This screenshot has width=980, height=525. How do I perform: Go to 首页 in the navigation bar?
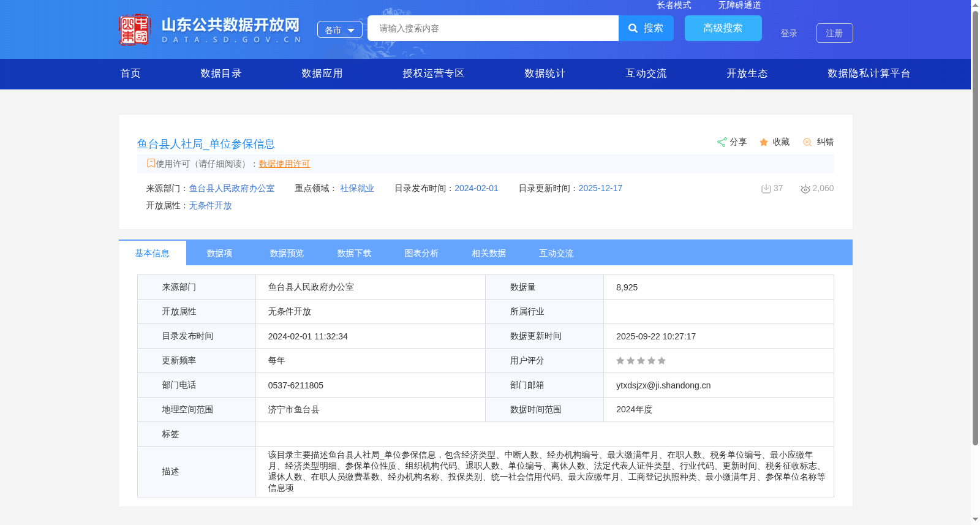click(130, 74)
